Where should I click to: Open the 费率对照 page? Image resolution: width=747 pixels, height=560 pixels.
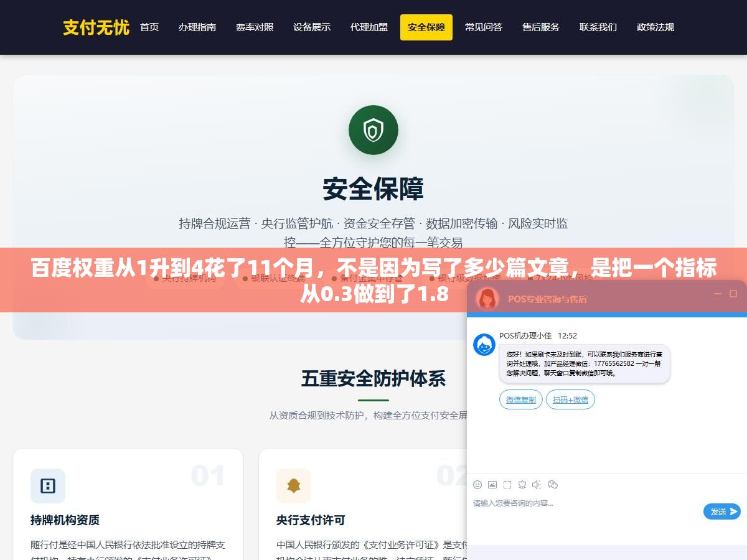pyautogui.click(x=255, y=27)
